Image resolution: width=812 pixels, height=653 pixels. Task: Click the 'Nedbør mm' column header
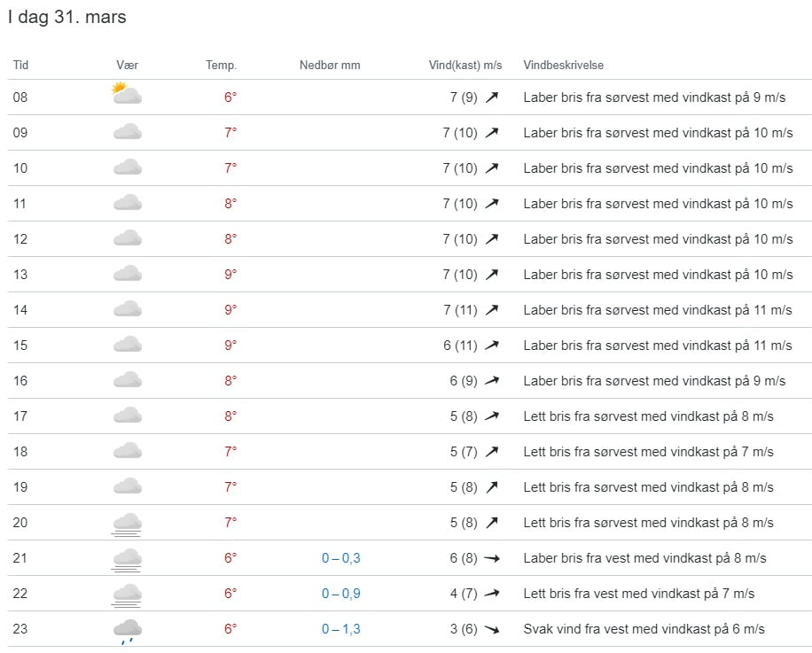pyautogui.click(x=330, y=66)
